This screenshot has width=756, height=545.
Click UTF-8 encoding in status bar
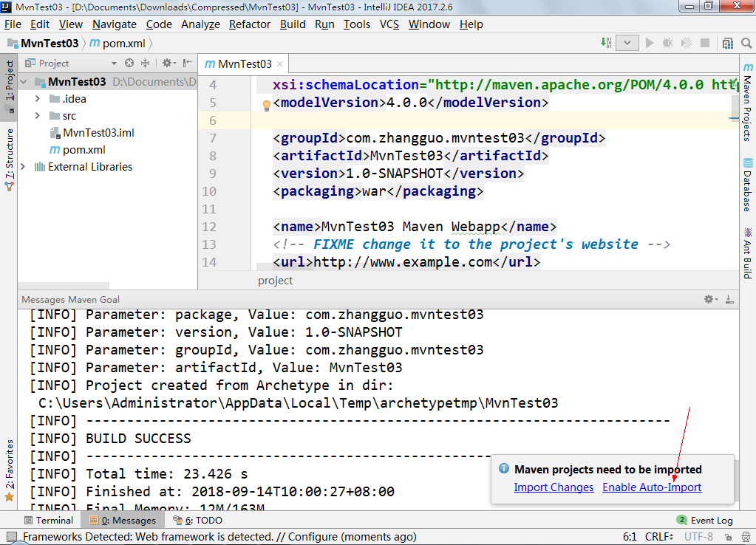698,537
